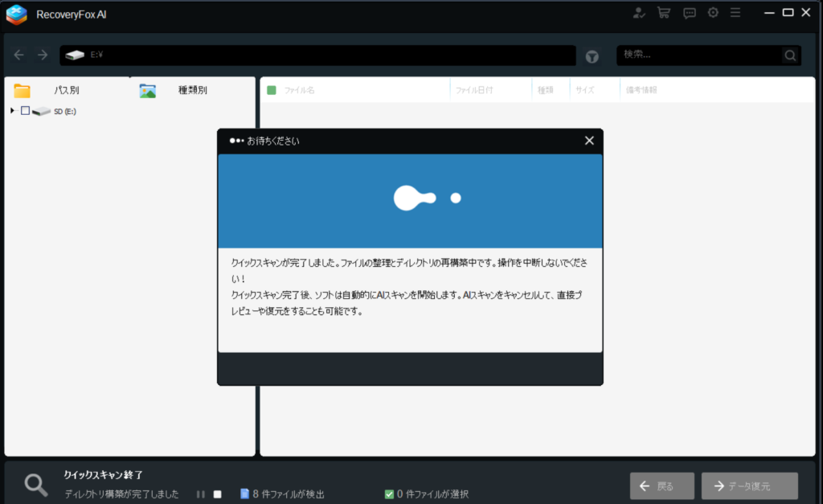Open the feedback chat bubble icon

(689, 13)
